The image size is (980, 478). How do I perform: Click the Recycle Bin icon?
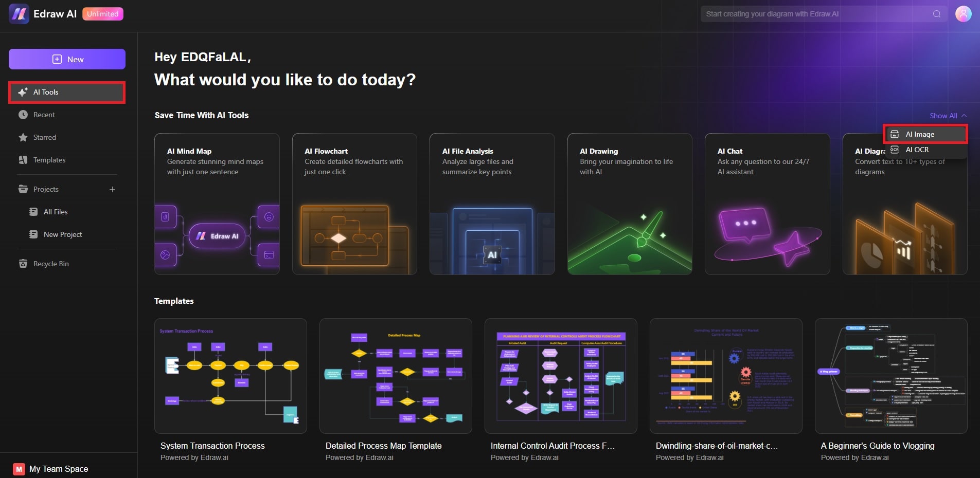tap(23, 264)
